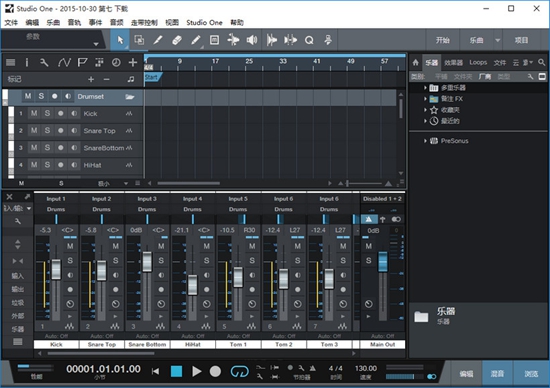Screen dimensions: 550x388
Task: Open the browser Home icon
Action: (x=416, y=62)
